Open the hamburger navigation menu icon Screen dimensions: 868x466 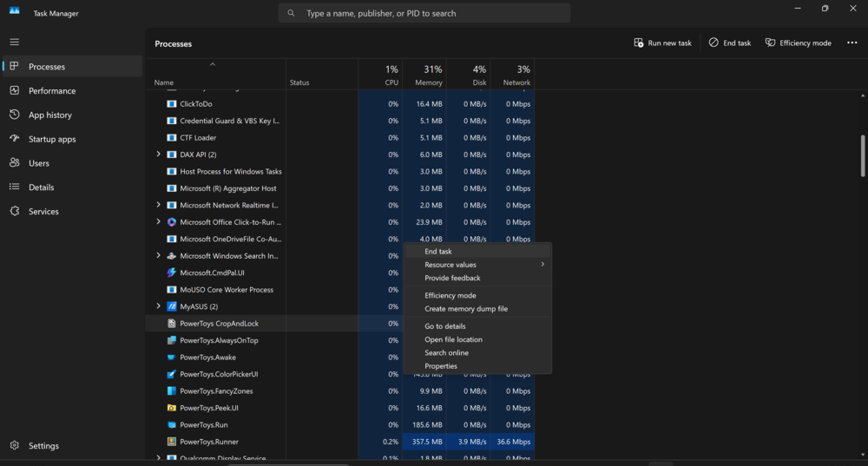pos(15,42)
